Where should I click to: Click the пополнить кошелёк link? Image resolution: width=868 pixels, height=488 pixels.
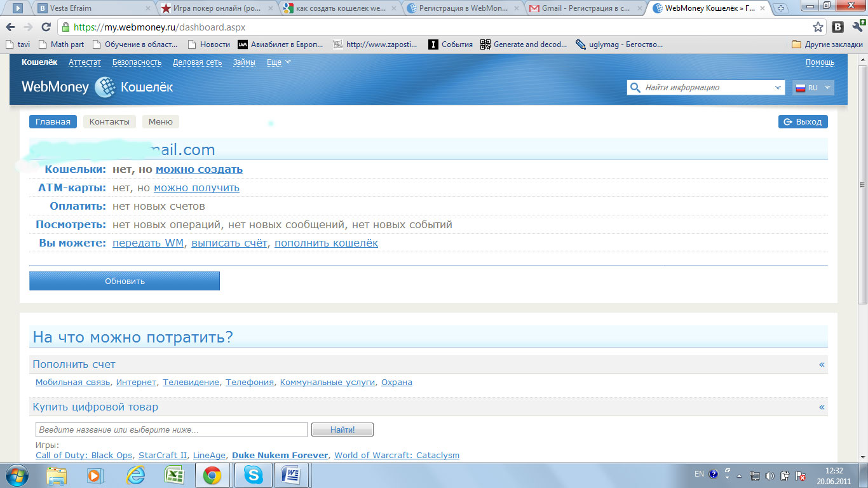[326, 243]
